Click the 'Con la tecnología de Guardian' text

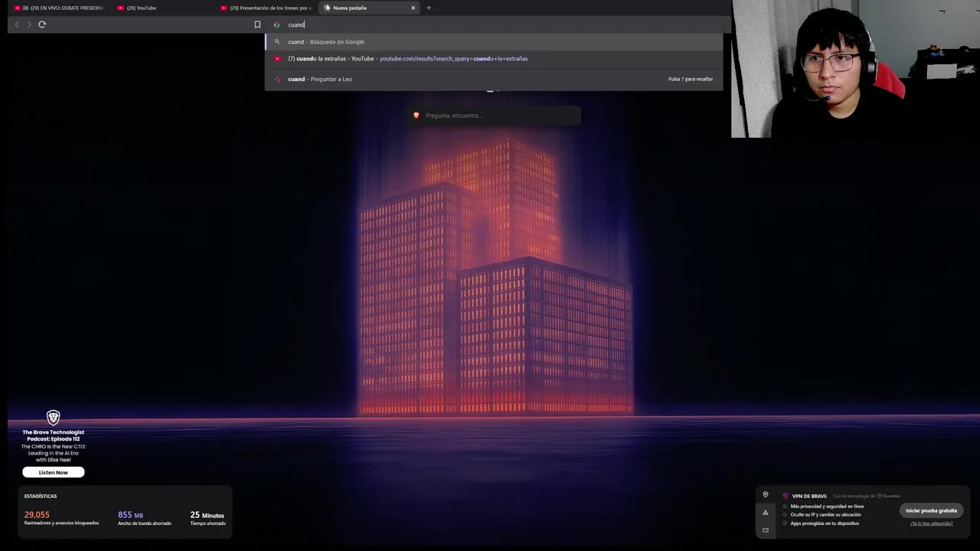(x=867, y=496)
